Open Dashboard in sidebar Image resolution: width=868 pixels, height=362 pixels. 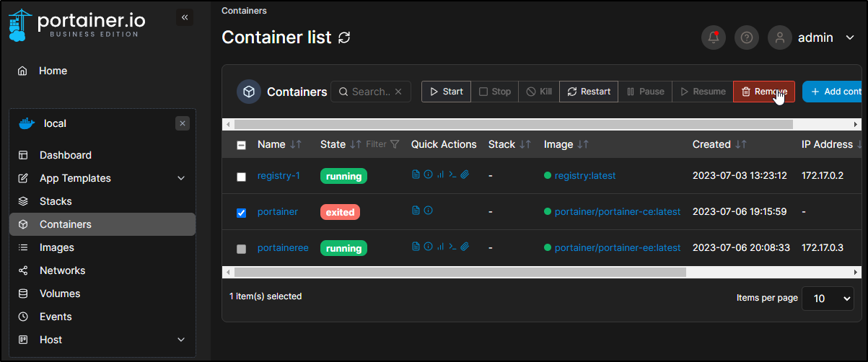pos(102,155)
